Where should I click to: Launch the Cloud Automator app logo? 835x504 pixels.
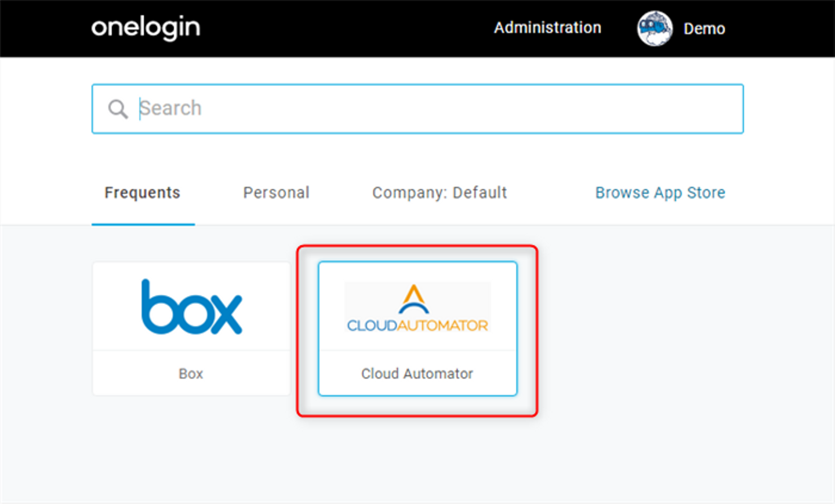click(418, 308)
